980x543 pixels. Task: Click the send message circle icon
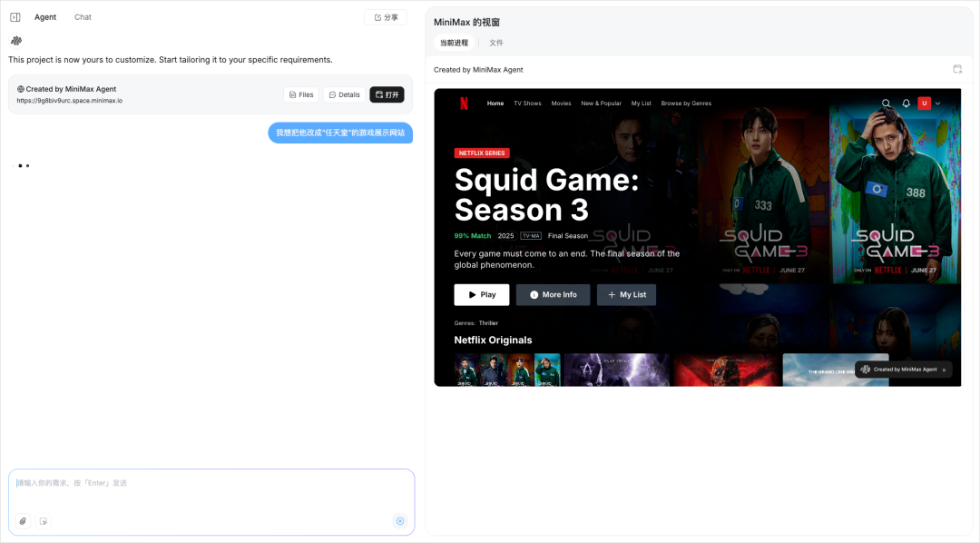400,521
